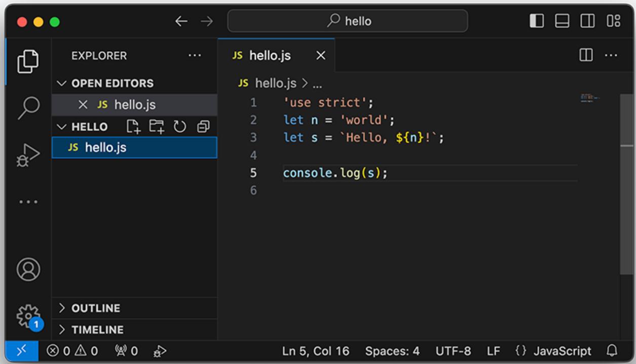Open the Accounts menu icon

coord(28,270)
